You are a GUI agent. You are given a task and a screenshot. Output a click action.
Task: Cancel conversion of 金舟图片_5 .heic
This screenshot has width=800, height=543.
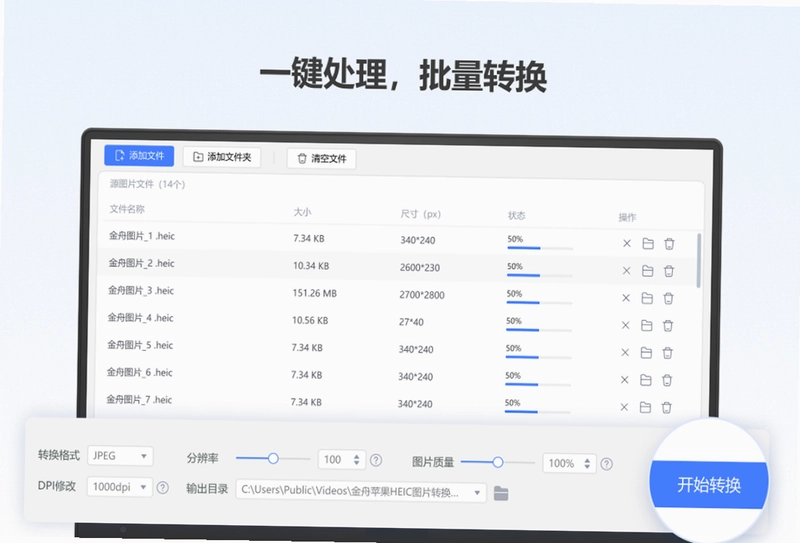[625, 353]
